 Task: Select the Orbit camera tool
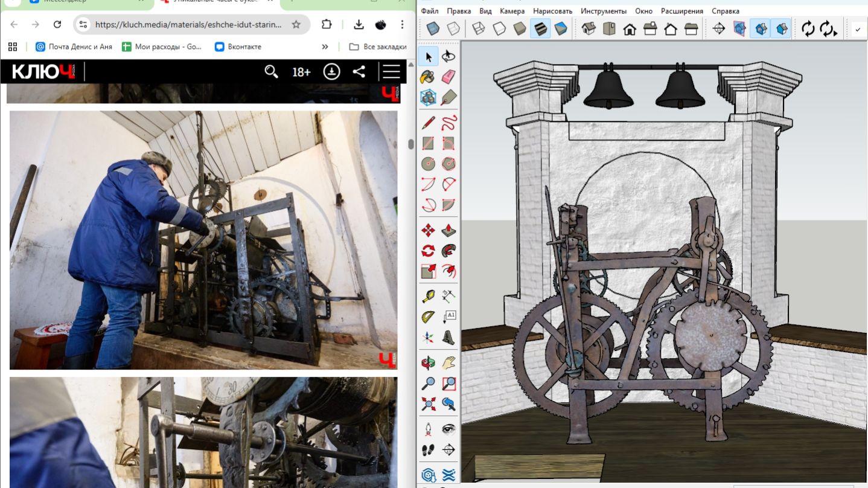click(428, 363)
